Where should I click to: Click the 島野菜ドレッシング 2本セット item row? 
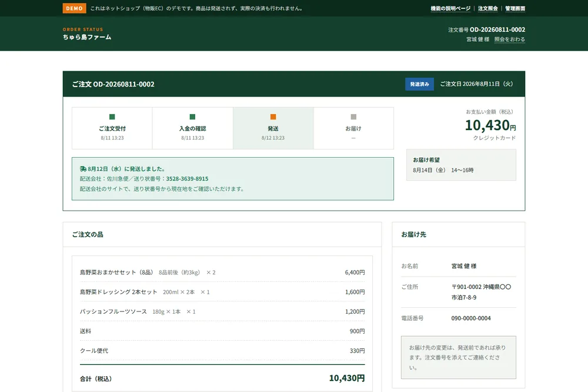click(x=222, y=292)
